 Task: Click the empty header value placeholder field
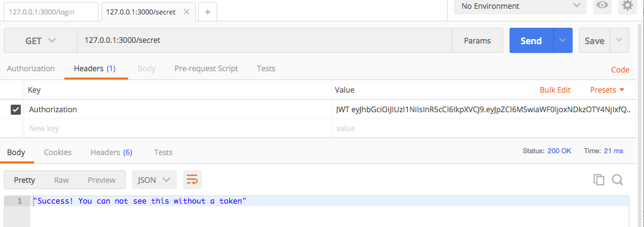pyautogui.click(x=484, y=128)
